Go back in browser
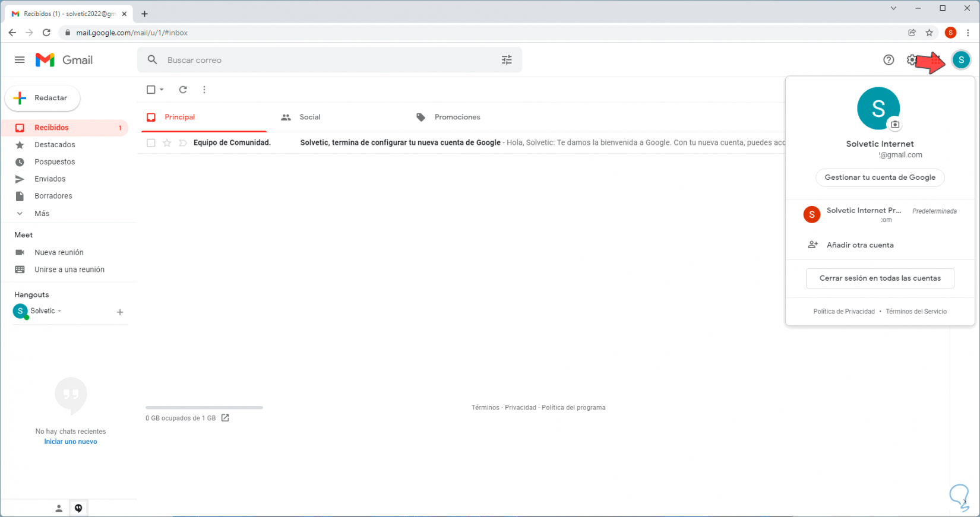Viewport: 980px width, 517px height. pyautogui.click(x=12, y=33)
